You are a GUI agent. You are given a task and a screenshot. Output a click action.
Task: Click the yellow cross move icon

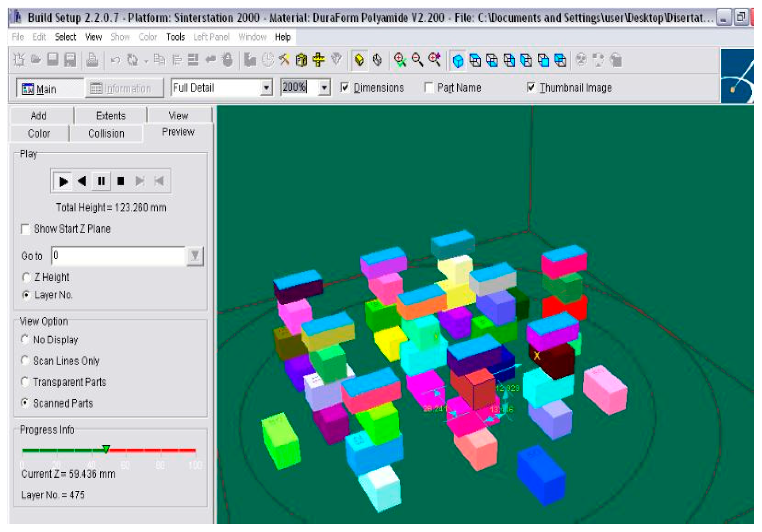tap(318, 60)
